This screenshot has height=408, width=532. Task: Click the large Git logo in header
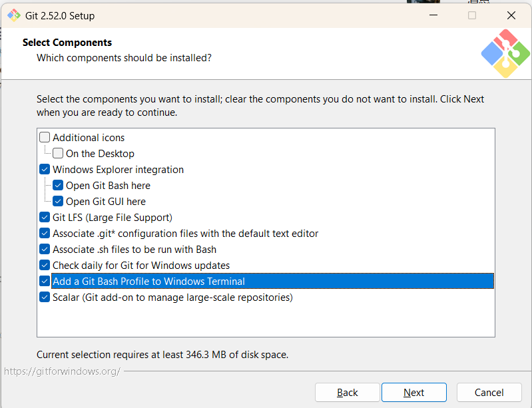(505, 54)
